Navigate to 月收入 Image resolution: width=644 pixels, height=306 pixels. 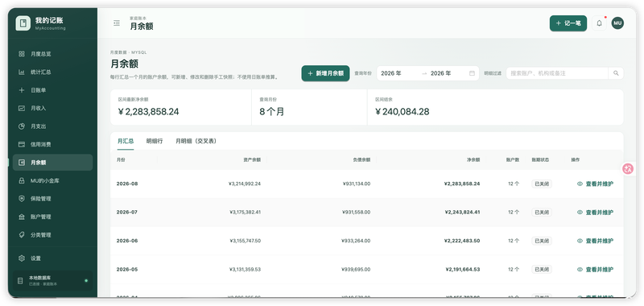click(52, 108)
